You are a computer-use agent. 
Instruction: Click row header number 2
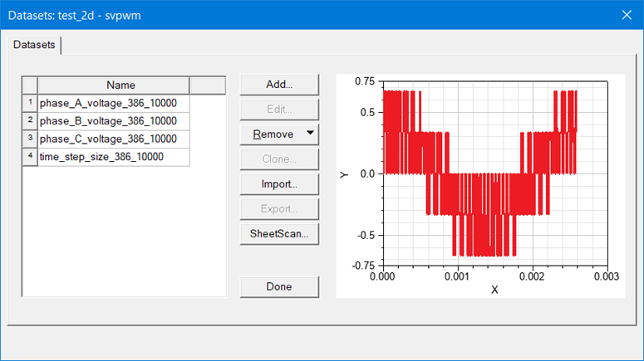[x=30, y=121]
